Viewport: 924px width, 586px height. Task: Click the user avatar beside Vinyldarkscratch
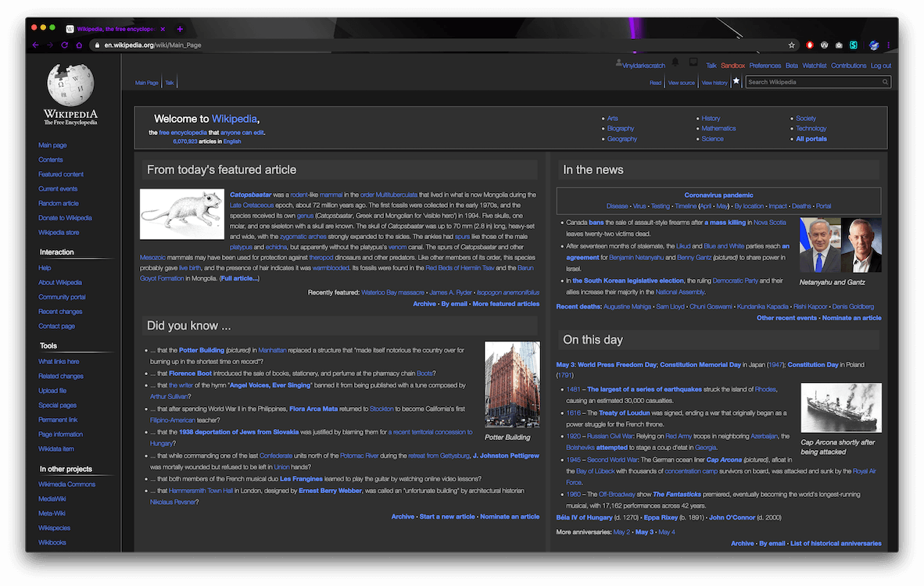click(618, 63)
